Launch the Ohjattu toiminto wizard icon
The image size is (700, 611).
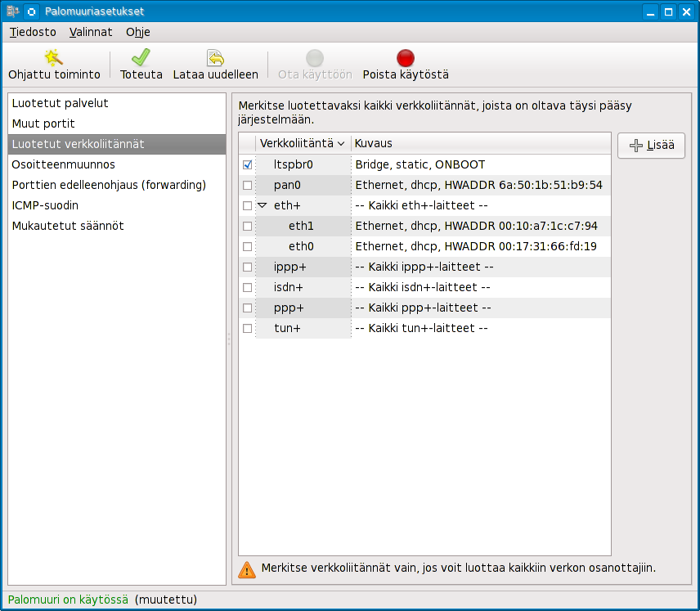pyautogui.click(x=54, y=58)
